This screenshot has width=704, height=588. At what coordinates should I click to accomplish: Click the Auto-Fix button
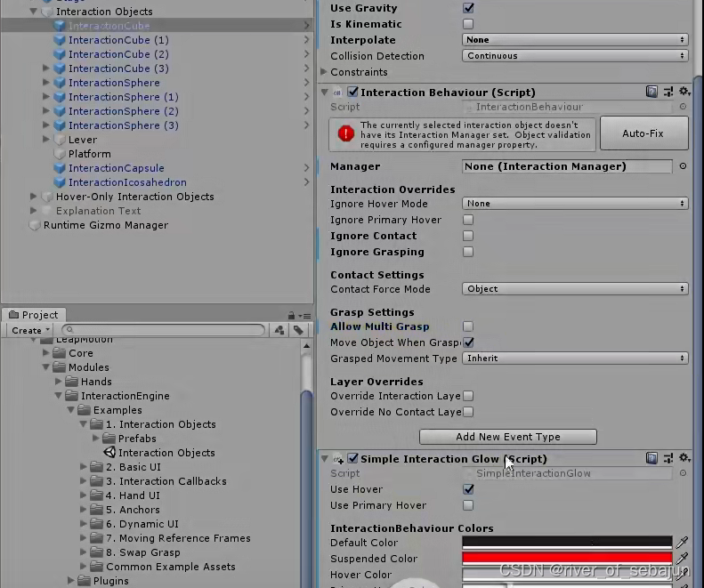click(x=643, y=133)
